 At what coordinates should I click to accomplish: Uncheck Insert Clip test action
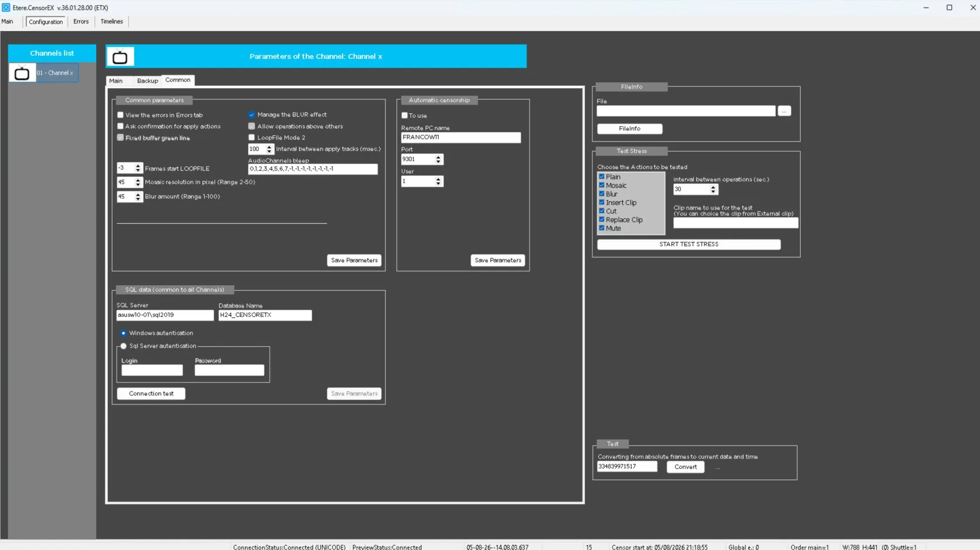click(602, 203)
